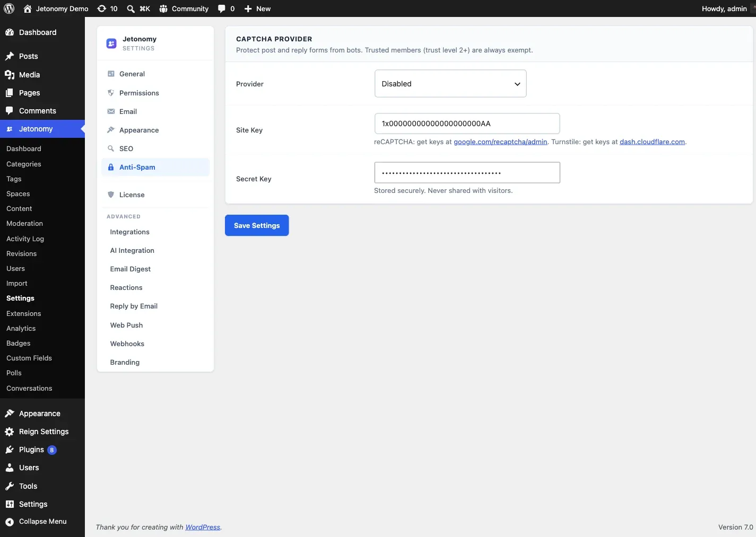Open Conversations submenu item
756x537 pixels.
(29, 389)
